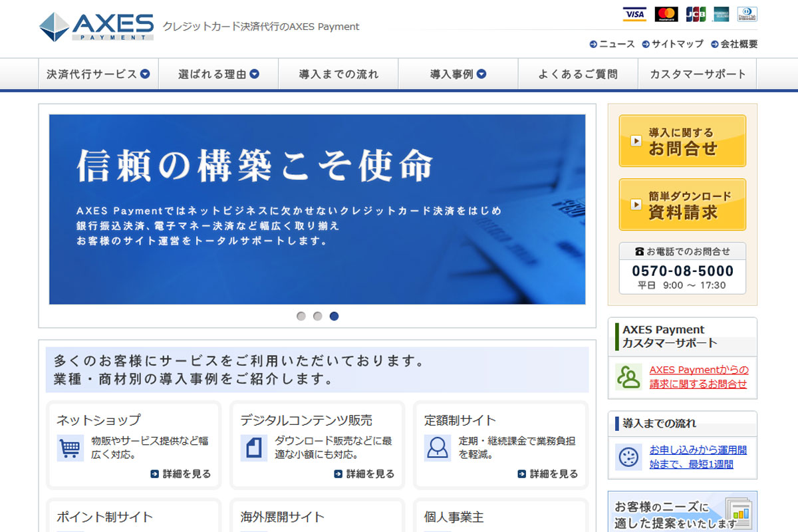Click the 導入までの流れ sidebar heading

point(660,423)
